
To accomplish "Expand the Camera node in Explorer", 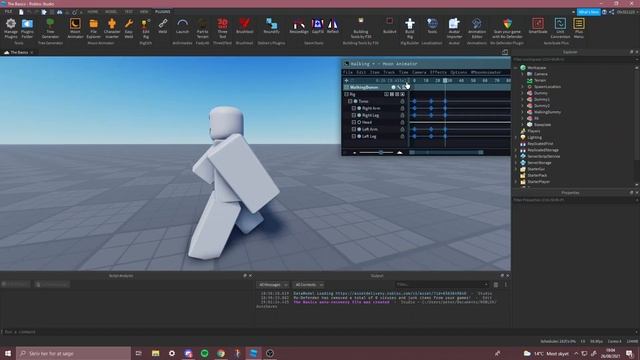I will (x=522, y=74).
